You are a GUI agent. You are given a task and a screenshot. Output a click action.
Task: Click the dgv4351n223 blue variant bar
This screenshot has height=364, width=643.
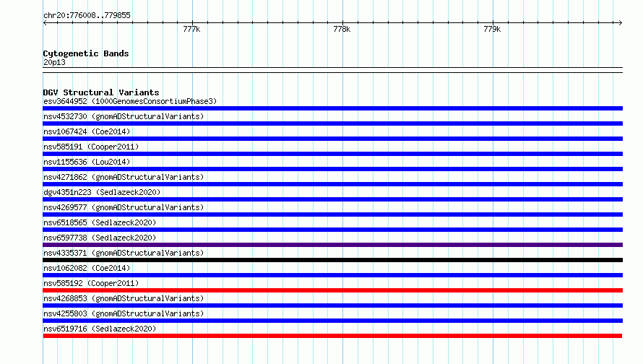[332, 199]
